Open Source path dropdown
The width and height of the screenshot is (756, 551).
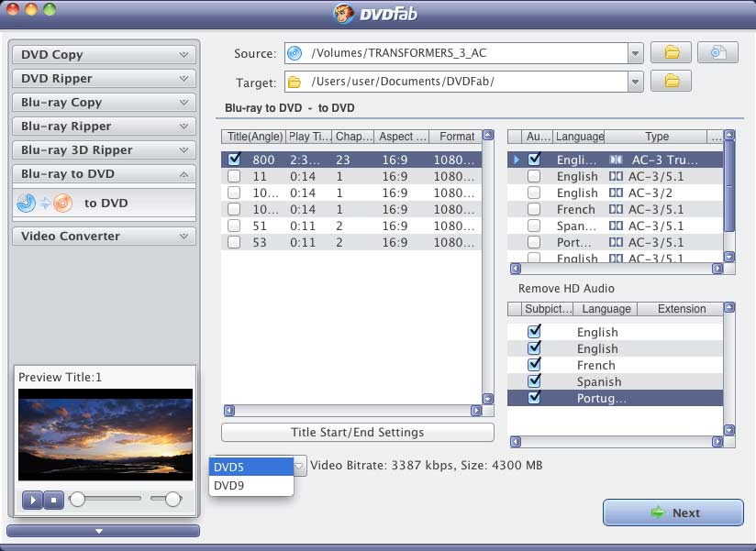click(x=635, y=53)
